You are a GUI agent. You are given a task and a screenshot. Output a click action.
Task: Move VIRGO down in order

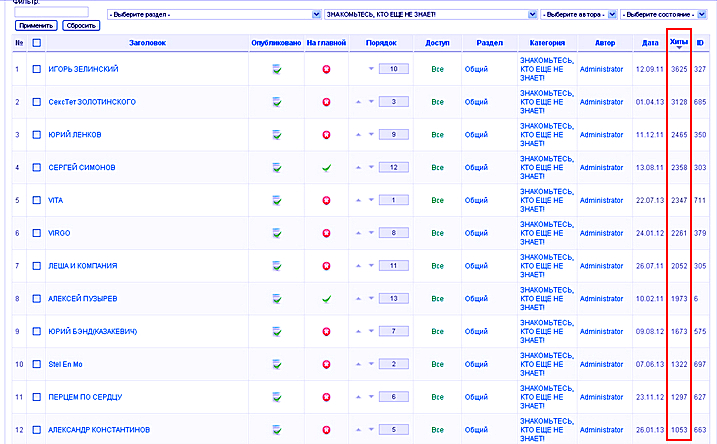[x=371, y=233]
